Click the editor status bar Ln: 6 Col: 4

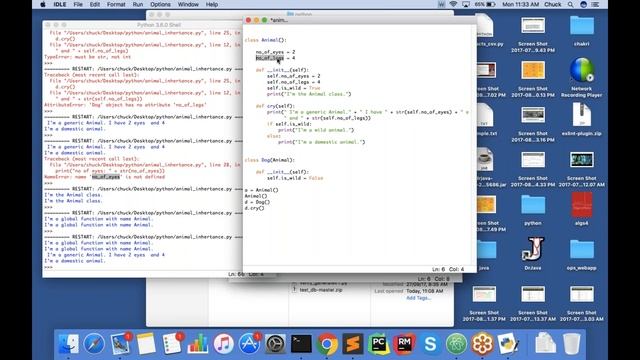click(x=448, y=269)
